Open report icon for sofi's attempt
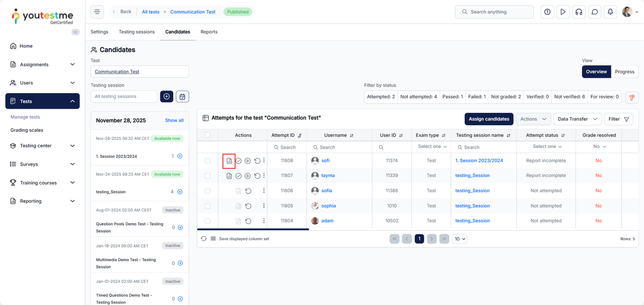 pos(229,161)
